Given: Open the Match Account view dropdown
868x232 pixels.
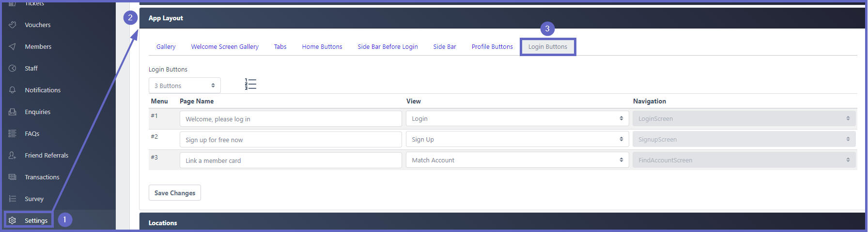Looking at the screenshot, I should pos(517,160).
